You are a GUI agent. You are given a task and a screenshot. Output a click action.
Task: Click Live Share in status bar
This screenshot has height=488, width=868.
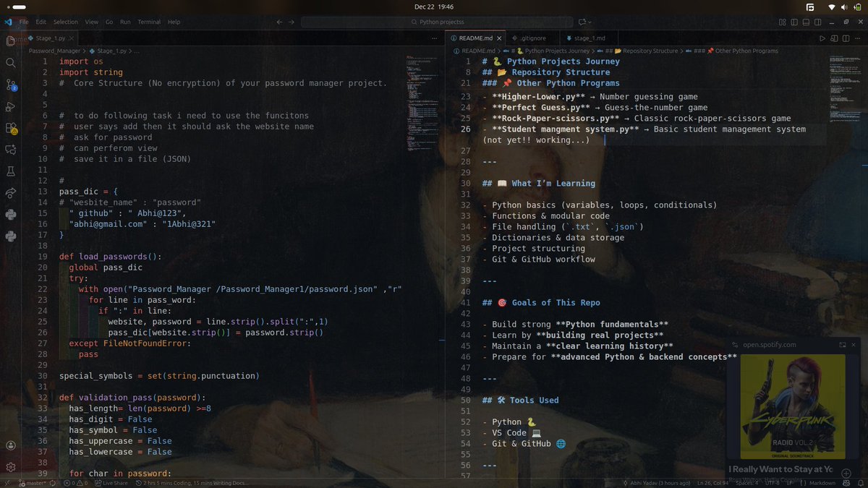point(111,482)
